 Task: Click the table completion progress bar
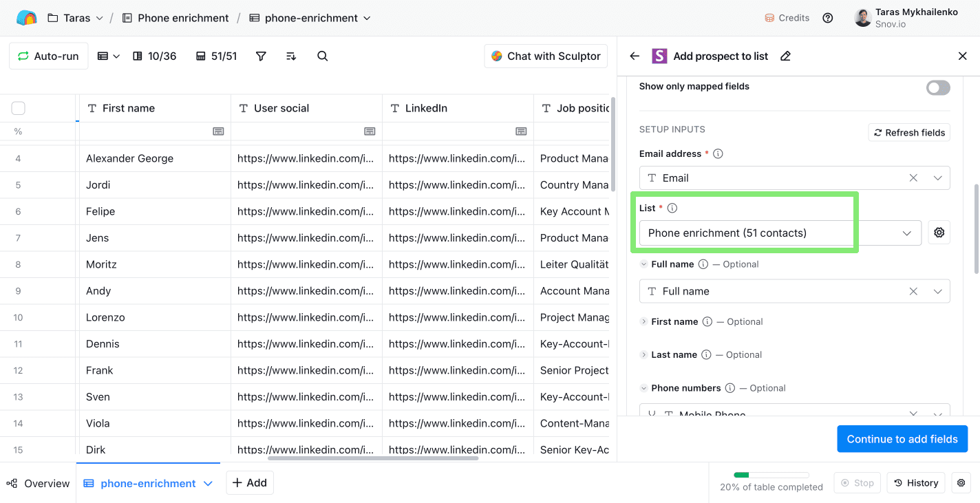(771, 475)
